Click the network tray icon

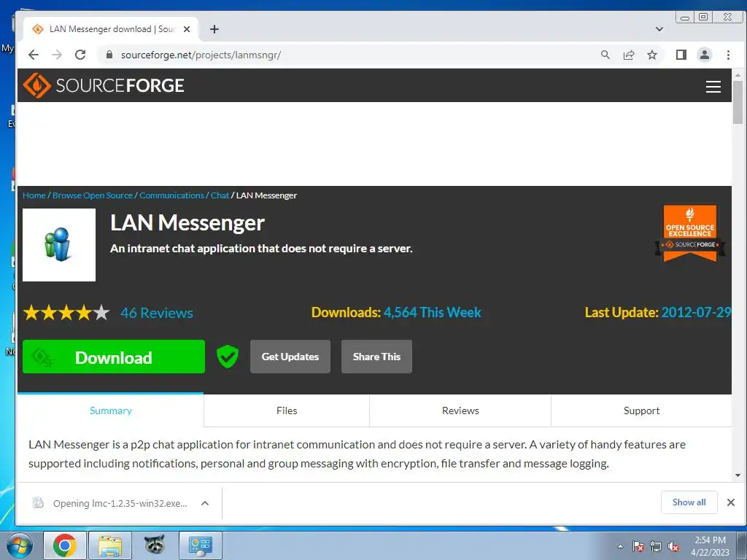[x=656, y=546]
